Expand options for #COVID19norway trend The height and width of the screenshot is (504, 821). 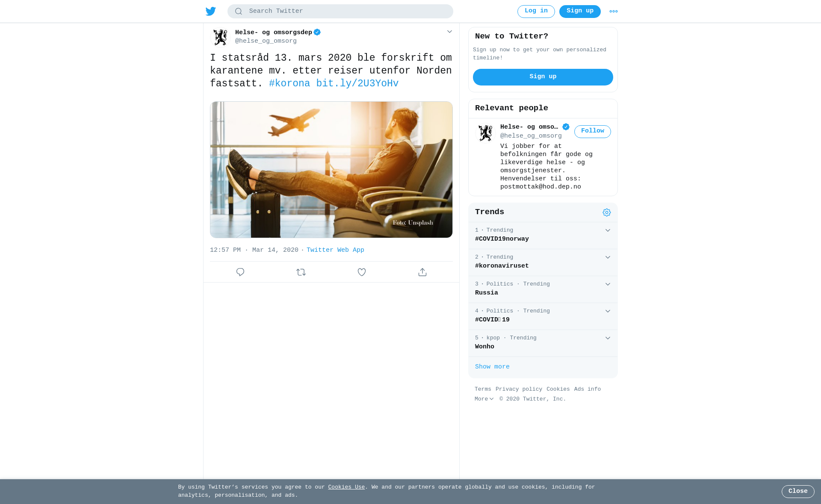click(608, 230)
